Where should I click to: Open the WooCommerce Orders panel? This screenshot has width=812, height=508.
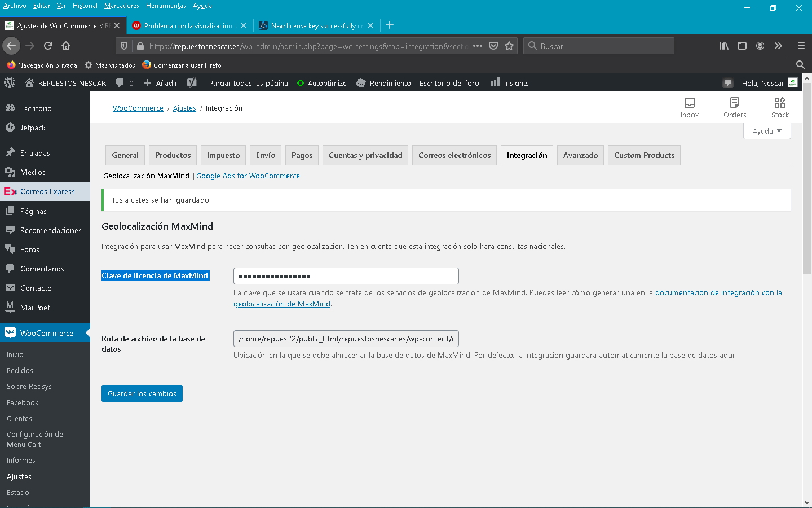[735, 107]
